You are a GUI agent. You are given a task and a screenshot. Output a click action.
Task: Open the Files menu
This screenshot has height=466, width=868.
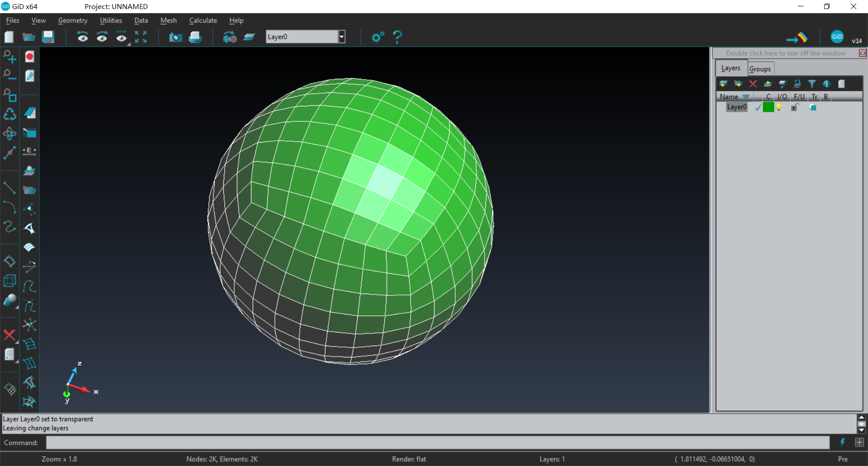click(13, 20)
